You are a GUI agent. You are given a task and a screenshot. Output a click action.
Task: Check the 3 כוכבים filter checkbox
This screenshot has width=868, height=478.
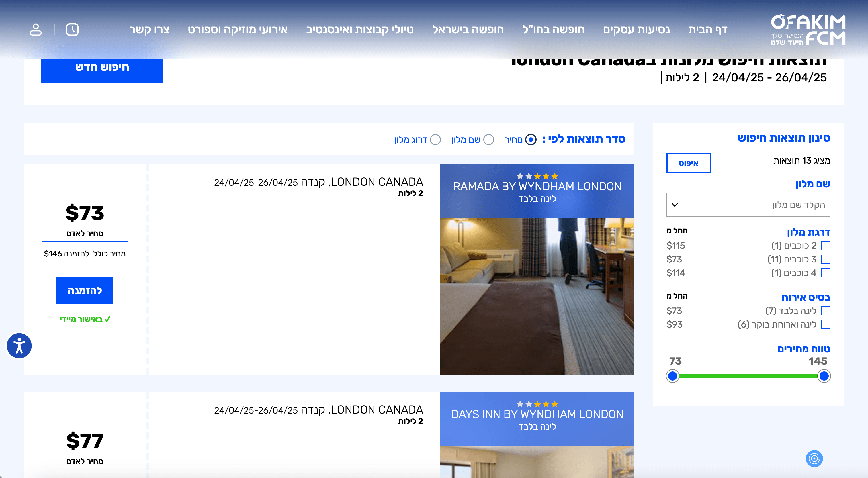pos(826,259)
